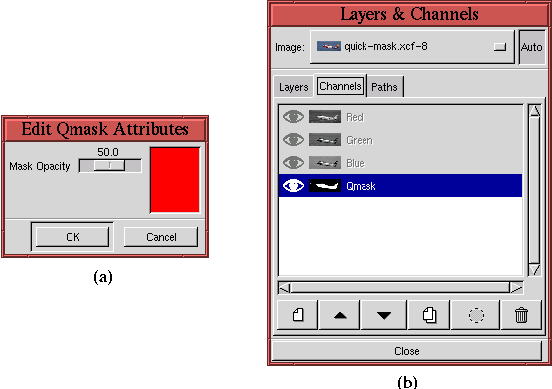Click the Edit Qmask Attributes title bar
The width and height of the screenshot is (552, 389).
(105, 129)
